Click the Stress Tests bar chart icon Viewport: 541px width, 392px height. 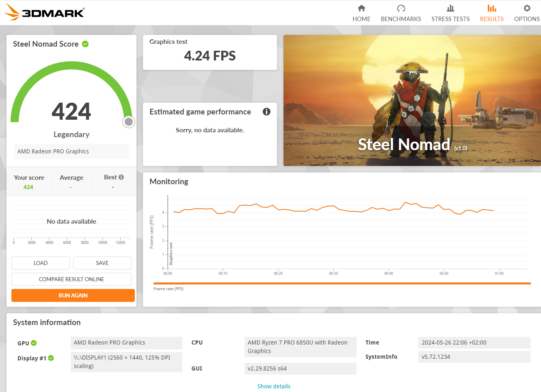[x=450, y=8]
